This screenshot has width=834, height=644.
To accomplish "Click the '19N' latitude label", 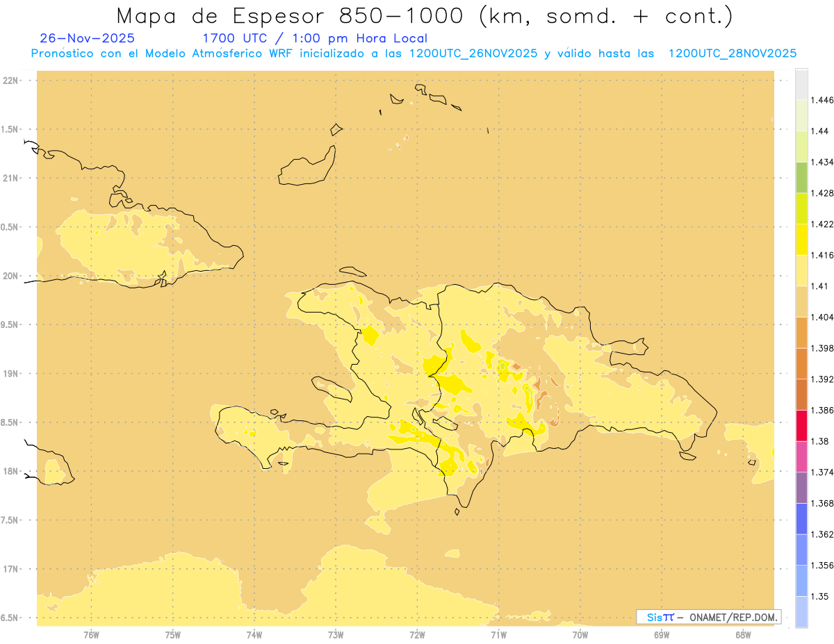I will click(x=12, y=374).
